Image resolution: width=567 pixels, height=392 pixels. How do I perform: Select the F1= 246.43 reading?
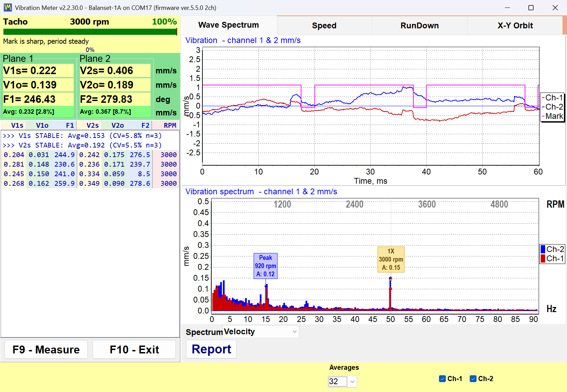point(38,99)
